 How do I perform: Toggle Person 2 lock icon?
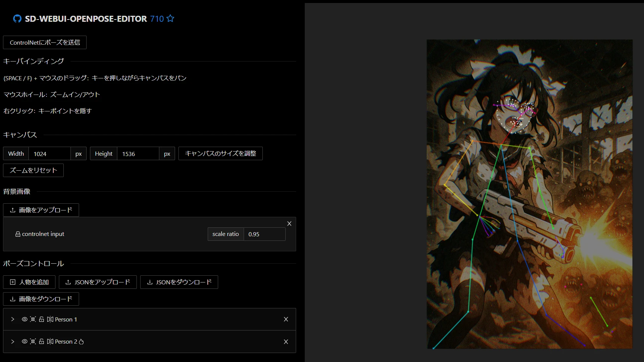42,342
